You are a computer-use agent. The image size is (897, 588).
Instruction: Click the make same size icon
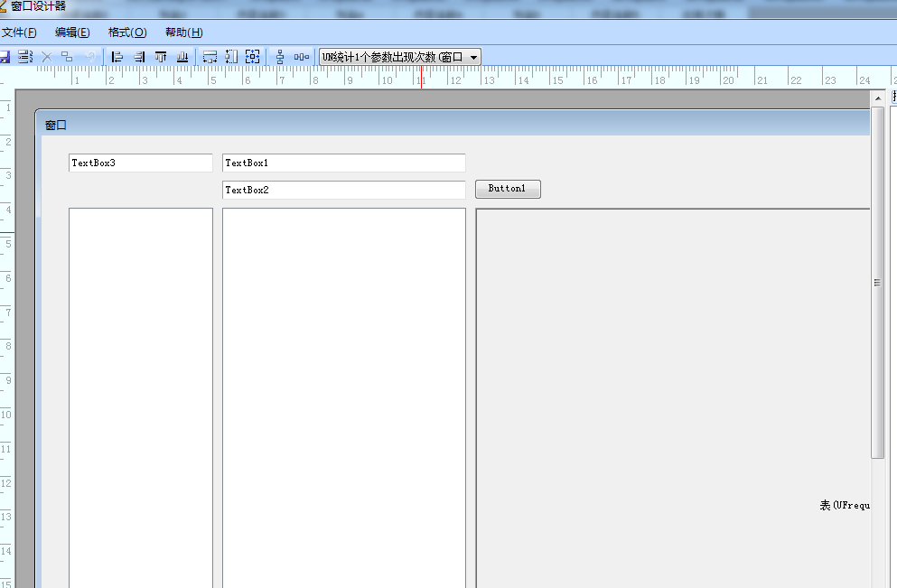tap(253, 57)
